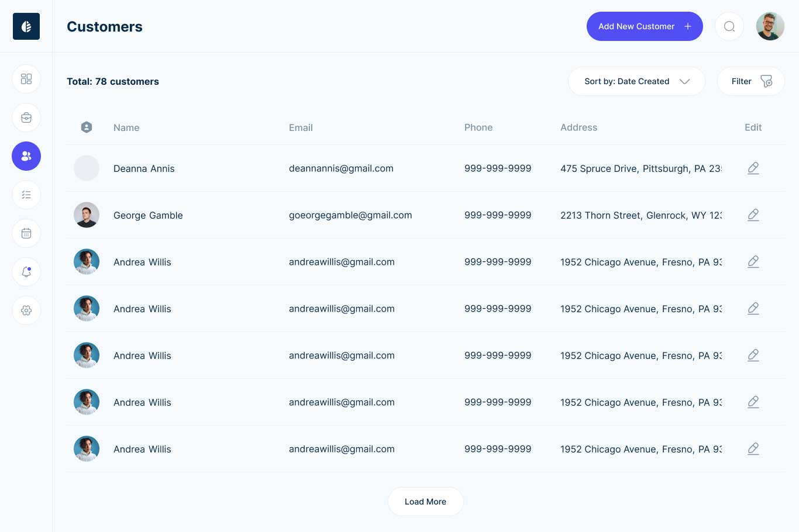Open the task checklist icon in sidebar
This screenshot has height=532, width=799.
click(26, 195)
